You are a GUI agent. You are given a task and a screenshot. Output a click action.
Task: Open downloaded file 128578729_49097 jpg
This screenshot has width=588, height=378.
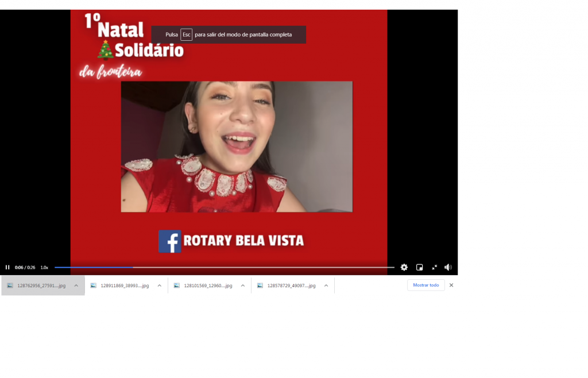coord(291,286)
